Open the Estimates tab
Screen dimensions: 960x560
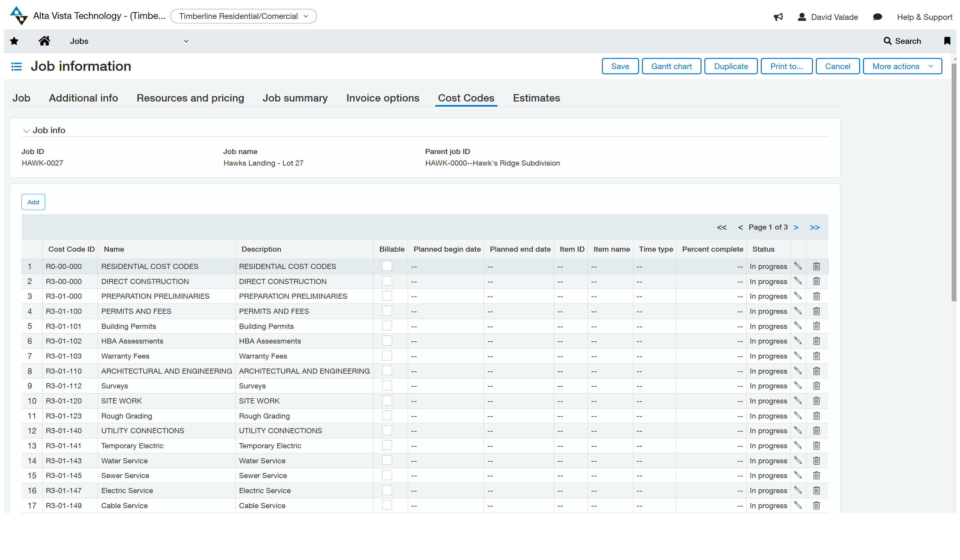[x=537, y=98]
